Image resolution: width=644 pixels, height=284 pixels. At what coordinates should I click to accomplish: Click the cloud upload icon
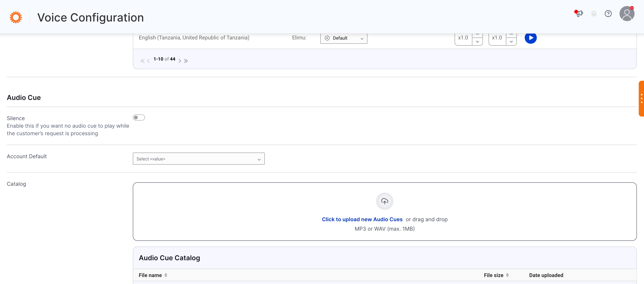click(385, 201)
